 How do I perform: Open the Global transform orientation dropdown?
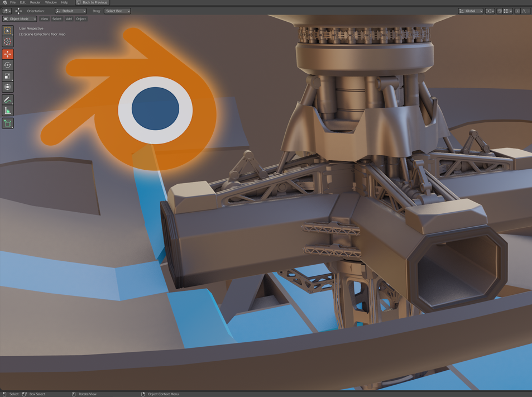pos(471,11)
